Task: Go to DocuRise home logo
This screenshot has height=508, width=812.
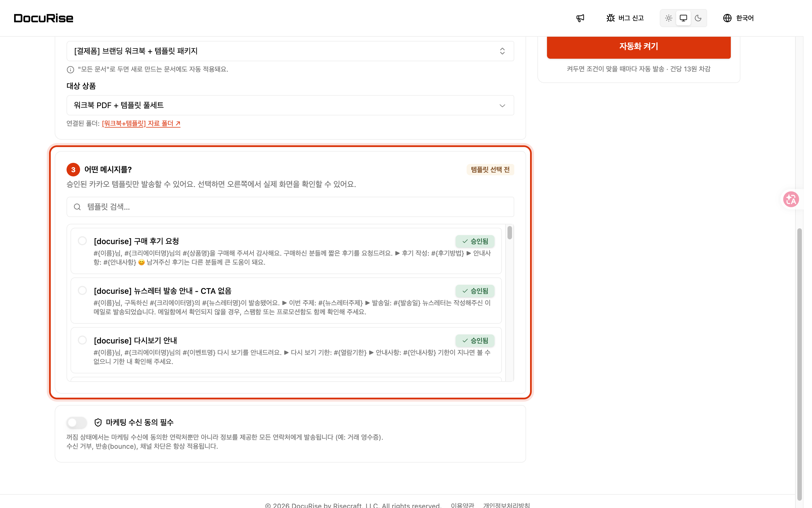Action: pyautogui.click(x=44, y=18)
